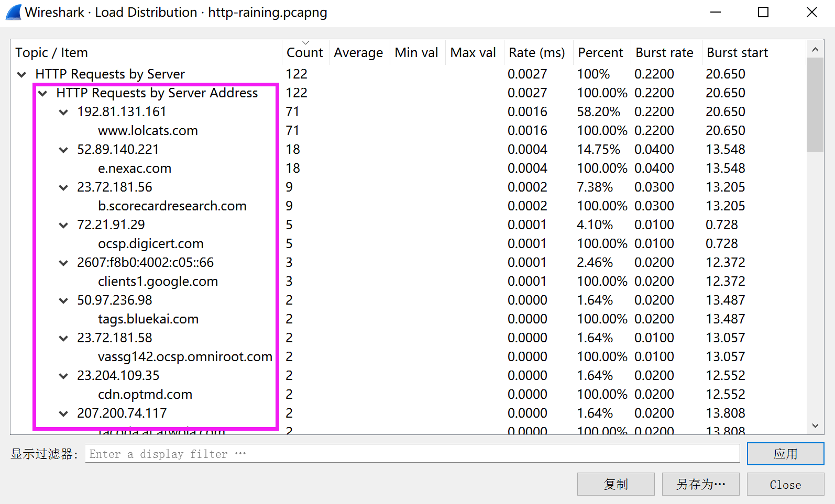Click the 应用 (Apply) button
This screenshot has height=504, width=835.
(785, 454)
